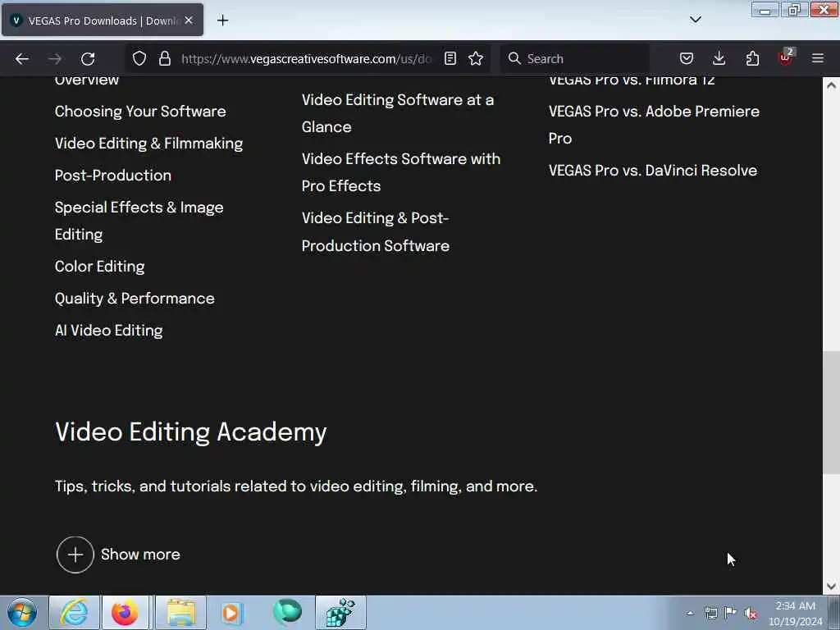Open the cubes app on the taskbar
840x630 pixels.
point(340,612)
